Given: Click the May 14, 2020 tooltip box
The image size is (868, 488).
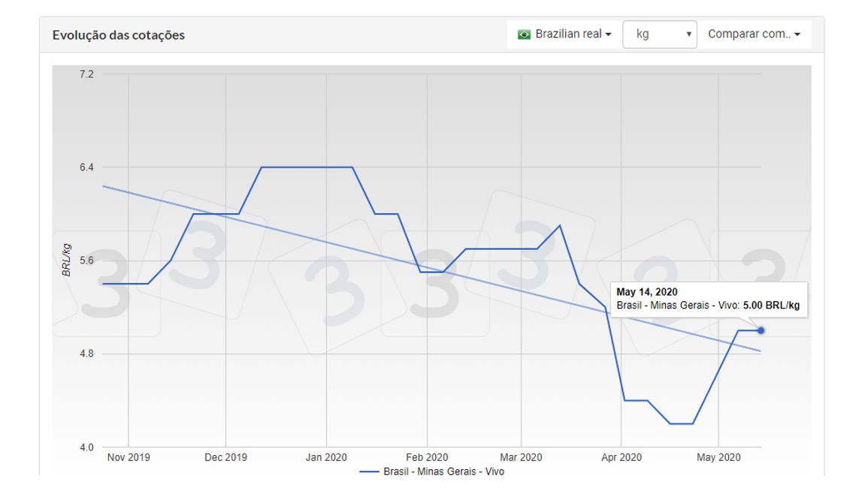Looking at the screenshot, I should point(708,299).
